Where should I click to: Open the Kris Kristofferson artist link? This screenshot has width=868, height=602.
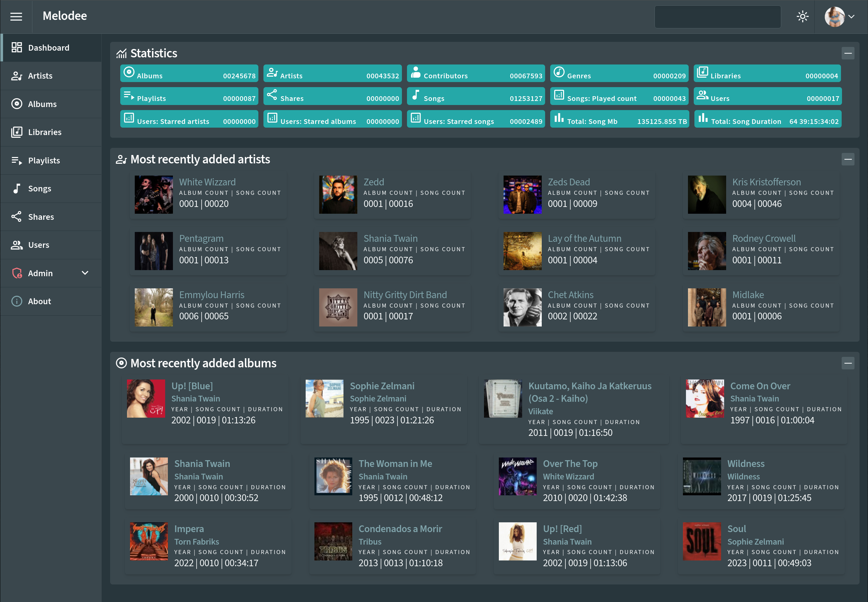point(766,182)
